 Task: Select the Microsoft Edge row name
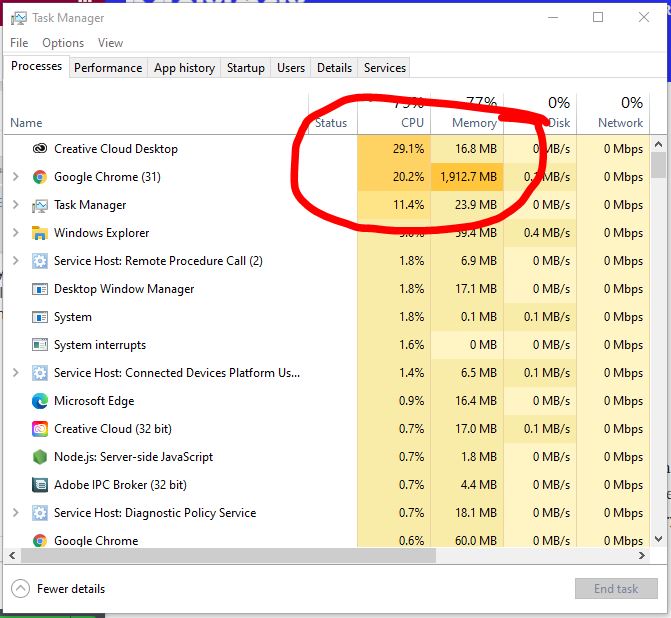pos(94,401)
